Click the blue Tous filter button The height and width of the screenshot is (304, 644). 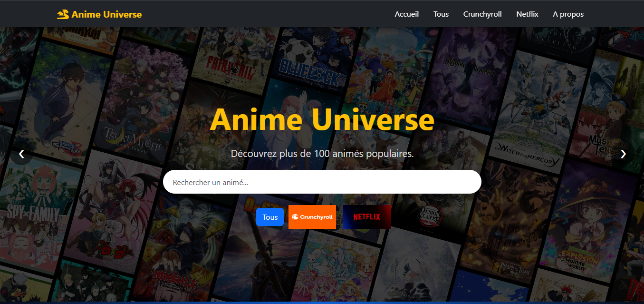point(270,217)
